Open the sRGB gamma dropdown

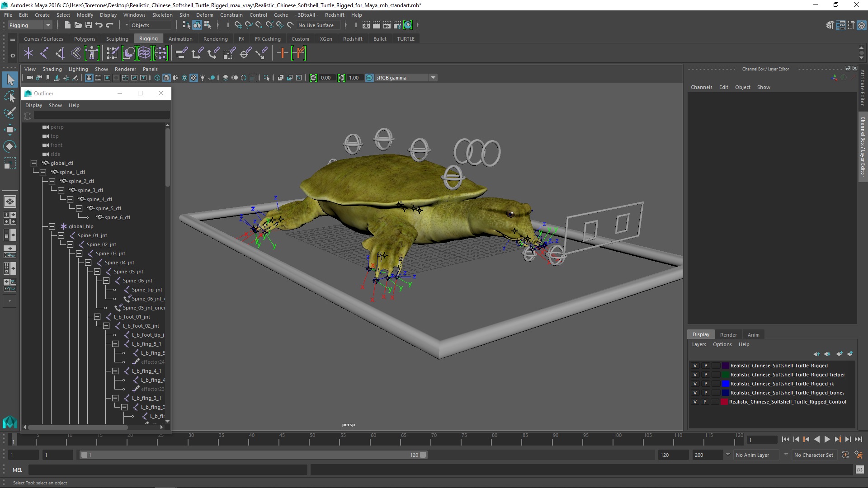[433, 78]
